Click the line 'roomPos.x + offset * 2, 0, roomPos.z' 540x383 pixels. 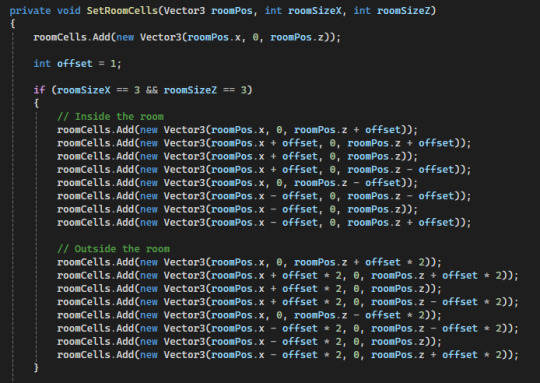[x=249, y=289]
